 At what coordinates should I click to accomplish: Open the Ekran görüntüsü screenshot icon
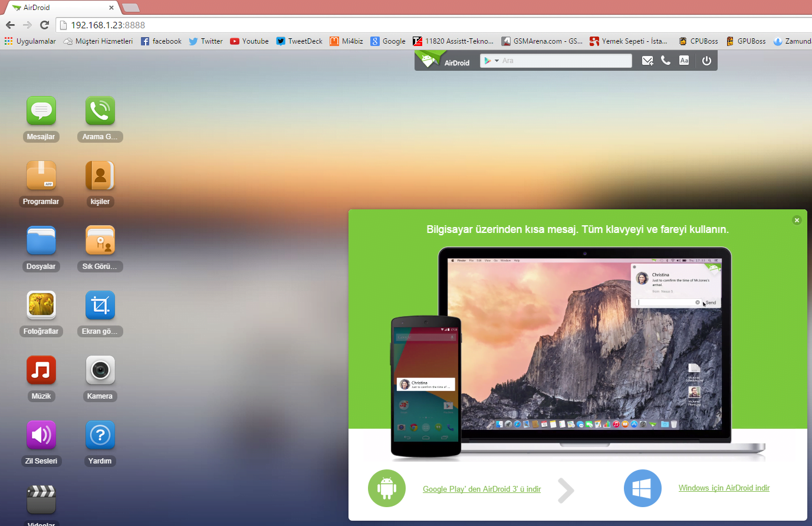[100, 305]
